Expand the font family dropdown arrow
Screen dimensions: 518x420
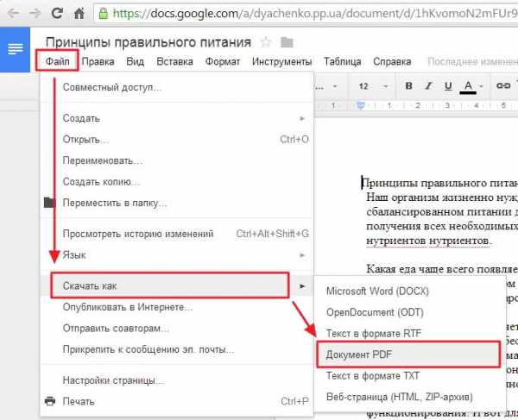pos(335,86)
